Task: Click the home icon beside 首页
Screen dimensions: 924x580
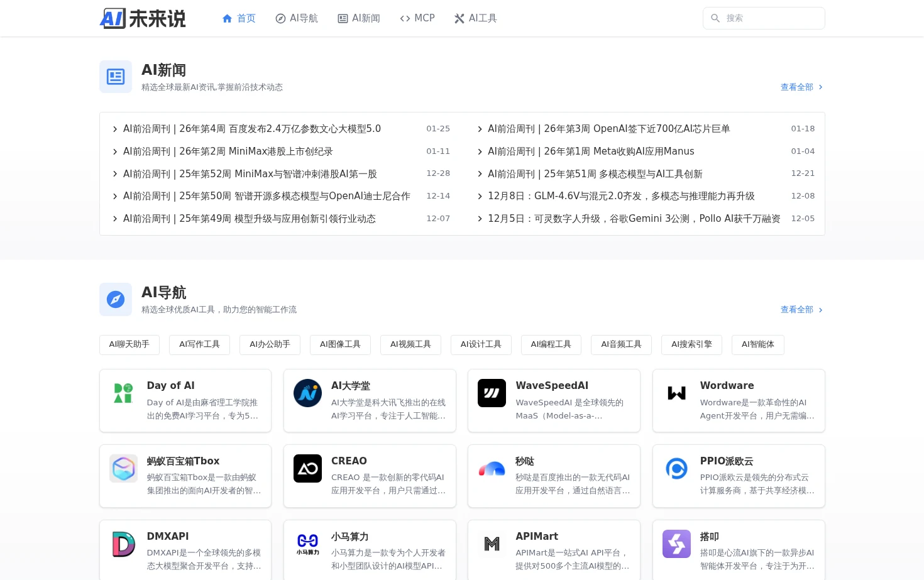Action: coord(228,19)
